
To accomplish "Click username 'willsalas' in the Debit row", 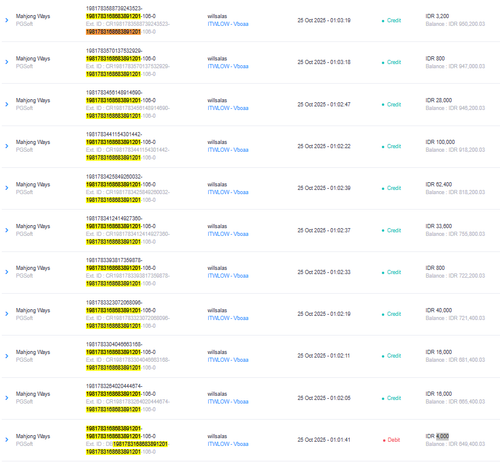I will (217, 436).
